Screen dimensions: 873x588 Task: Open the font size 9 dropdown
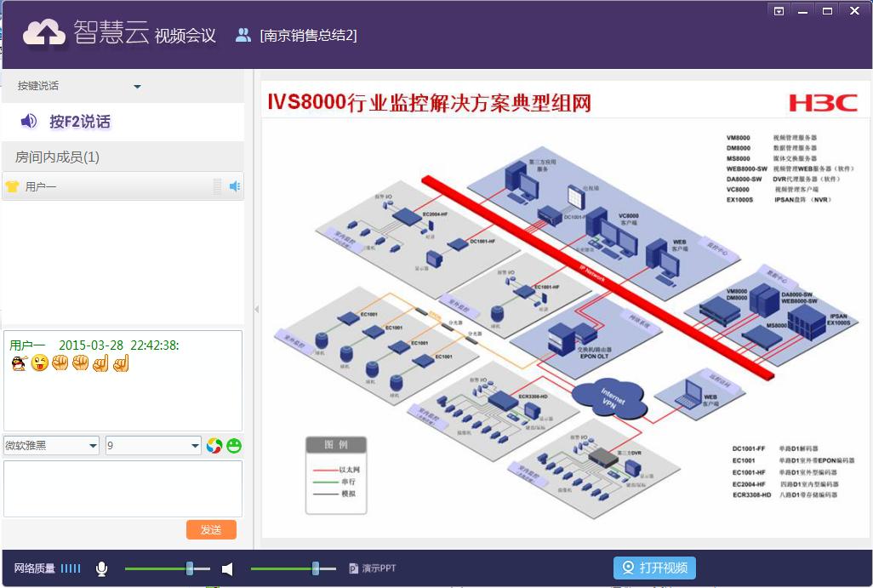point(194,446)
